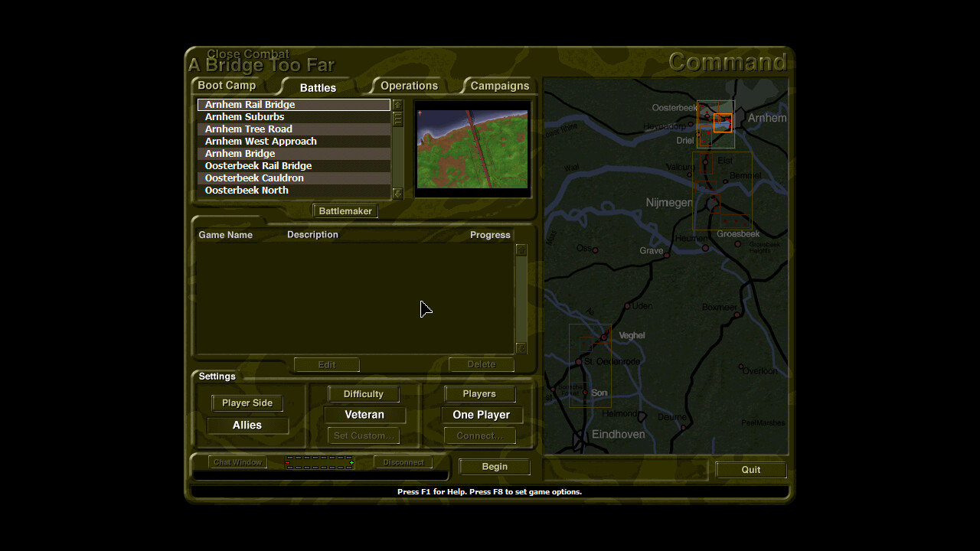The image size is (980, 551).
Task: Toggle Veteran to change difficulty level
Action: [x=364, y=414]
